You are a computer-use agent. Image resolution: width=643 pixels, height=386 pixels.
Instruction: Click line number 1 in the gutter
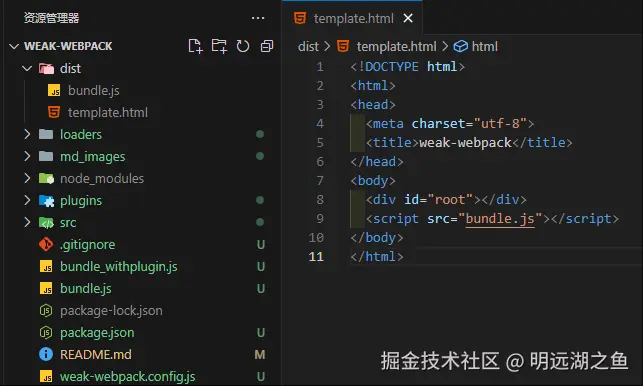(320, 66)
